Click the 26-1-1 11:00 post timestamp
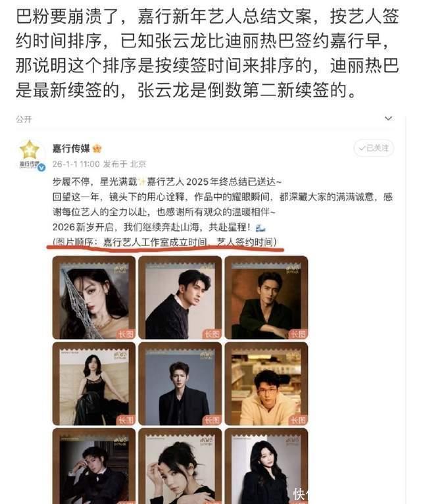Image resolution: width=421 pixels, height=504 pixels. 76,164
